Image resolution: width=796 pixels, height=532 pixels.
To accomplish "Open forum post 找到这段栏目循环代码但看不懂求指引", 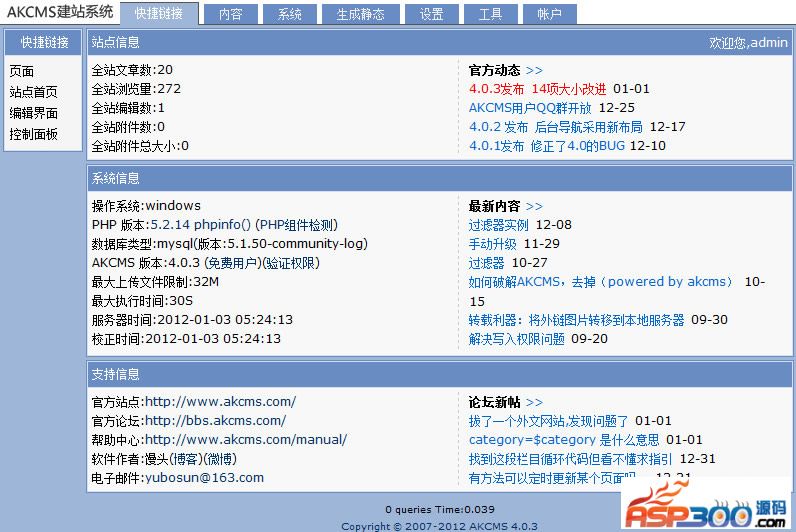I will tap(570, 459).
